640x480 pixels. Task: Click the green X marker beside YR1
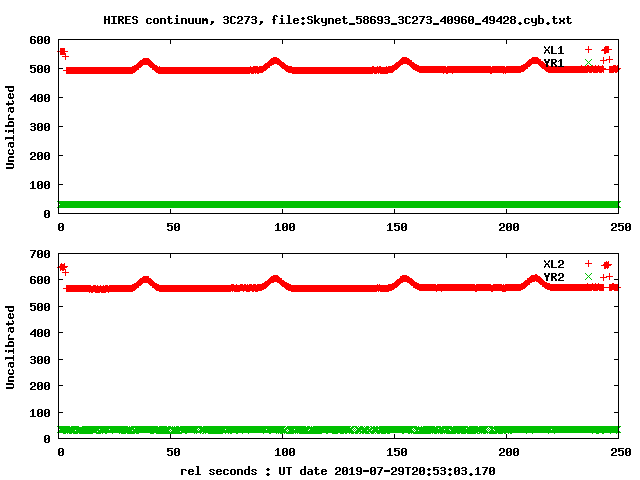588,62
